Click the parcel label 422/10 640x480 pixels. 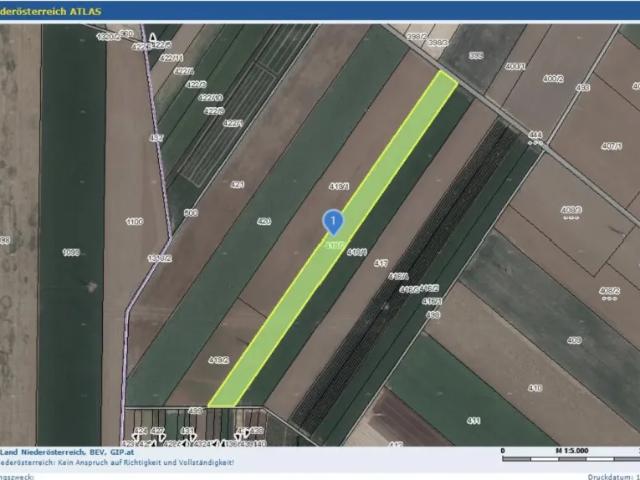click(211, 98)
